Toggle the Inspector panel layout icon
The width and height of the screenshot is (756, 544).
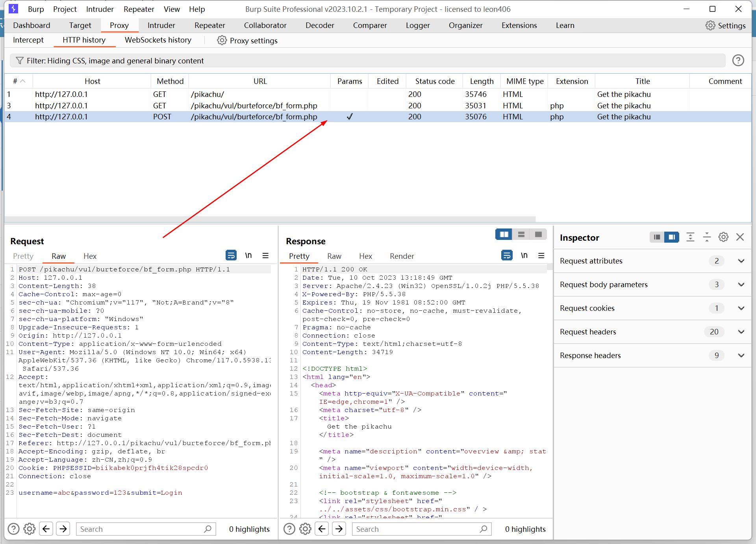tap(657, 238)
